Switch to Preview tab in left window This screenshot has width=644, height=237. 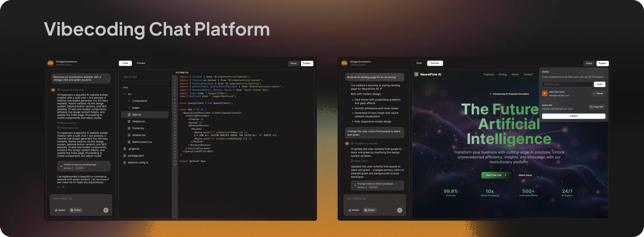[x=141, y=63]
